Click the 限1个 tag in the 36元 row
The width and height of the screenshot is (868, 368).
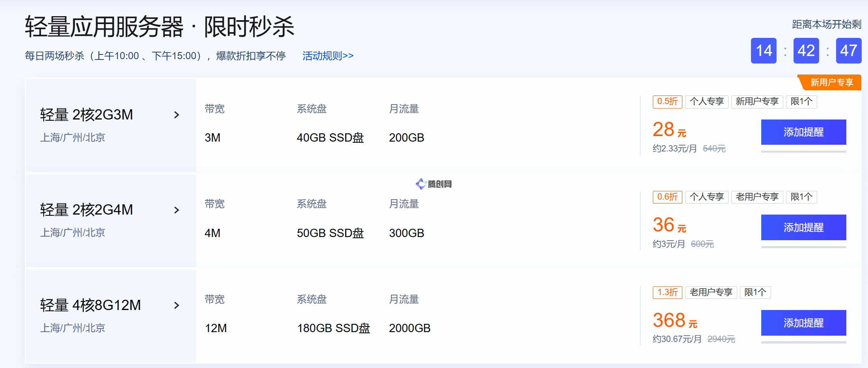click(x=801, y=197)
